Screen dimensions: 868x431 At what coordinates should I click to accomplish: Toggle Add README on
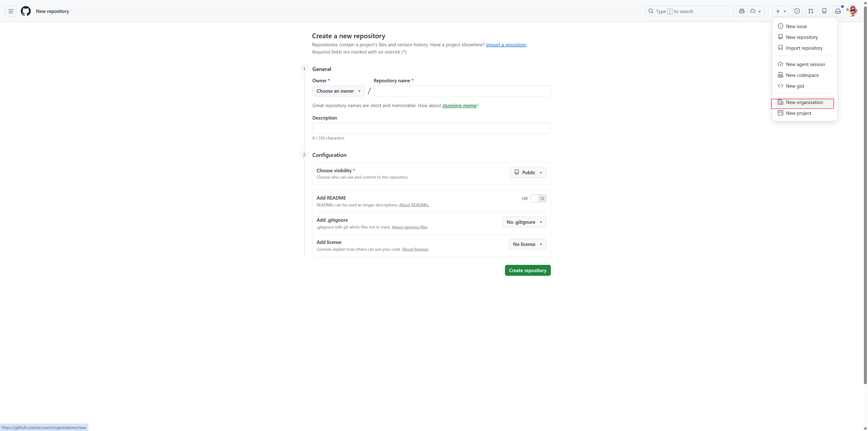tap(538, 198)
